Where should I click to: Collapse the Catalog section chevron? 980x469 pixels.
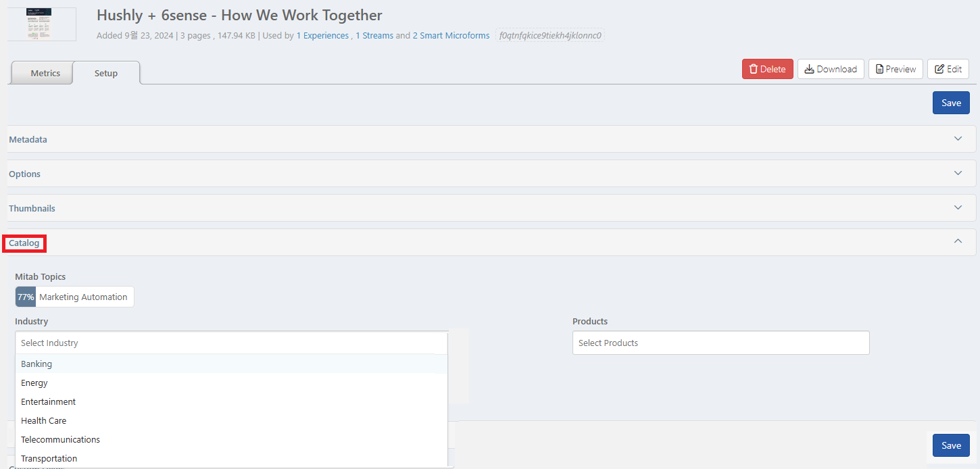tap(958, 241)
